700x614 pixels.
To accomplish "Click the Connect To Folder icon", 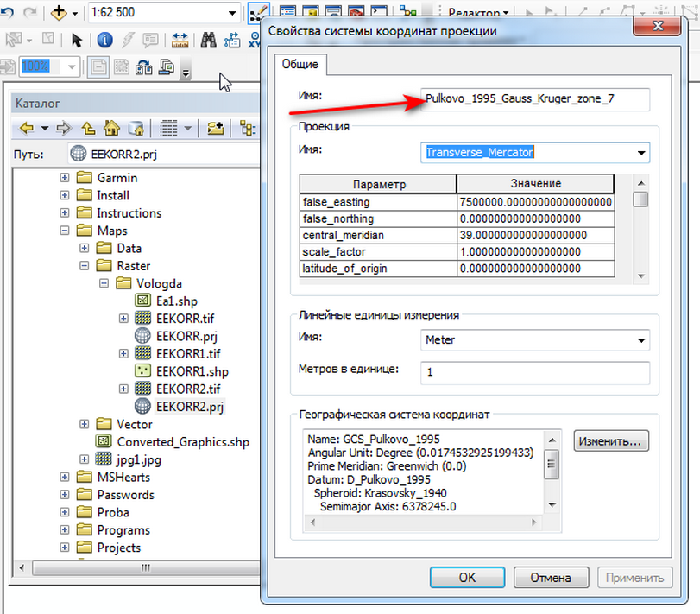I will tap(216, 129).
